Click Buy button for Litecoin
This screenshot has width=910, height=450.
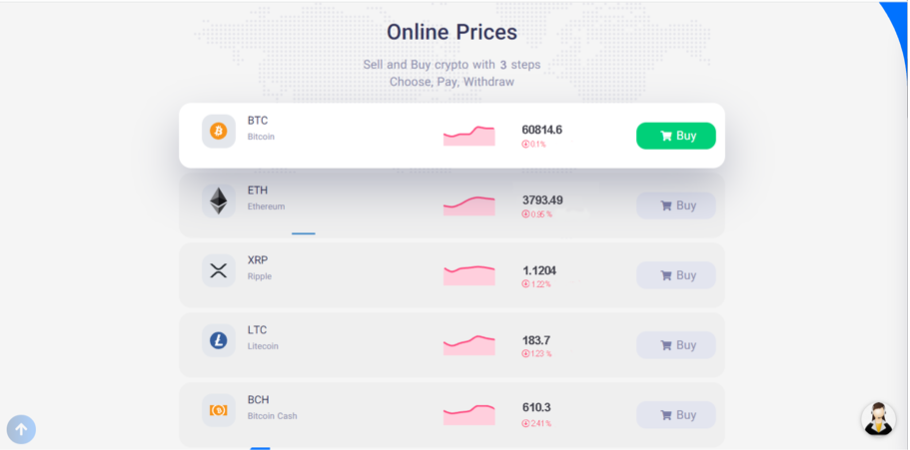click(676, 345)
